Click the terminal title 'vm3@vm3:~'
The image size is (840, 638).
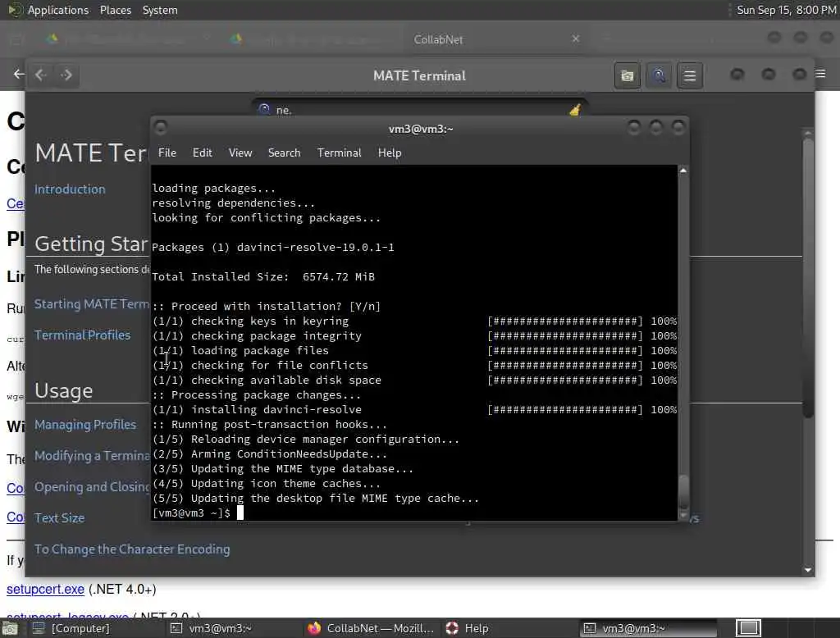point(421,129)
